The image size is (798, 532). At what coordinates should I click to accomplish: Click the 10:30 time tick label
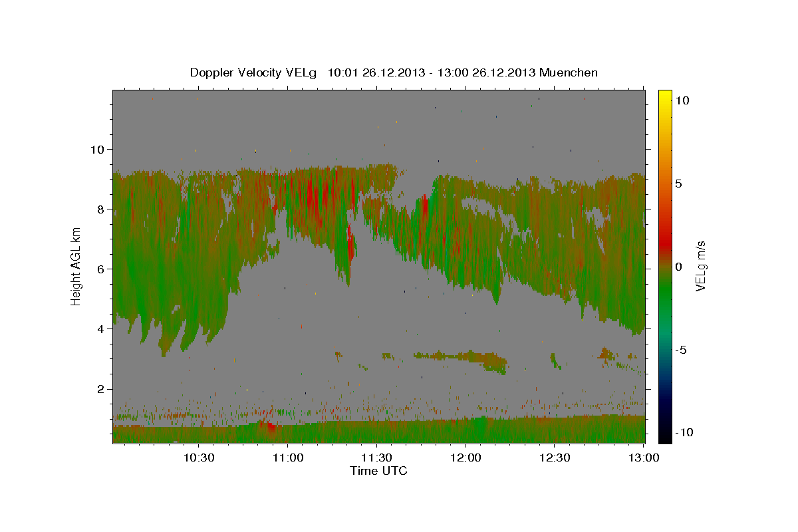click(x=199, y=458)
